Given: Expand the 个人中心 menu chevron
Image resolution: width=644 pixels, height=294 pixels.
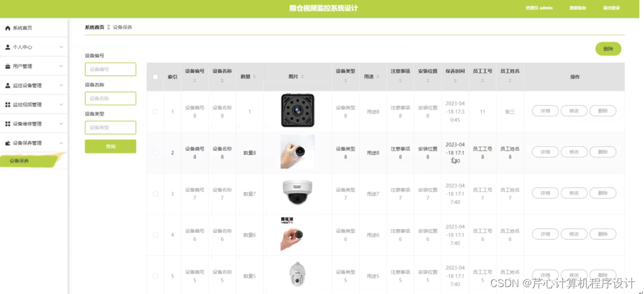Looking at the screenshot, I should [x=61, y=47].
